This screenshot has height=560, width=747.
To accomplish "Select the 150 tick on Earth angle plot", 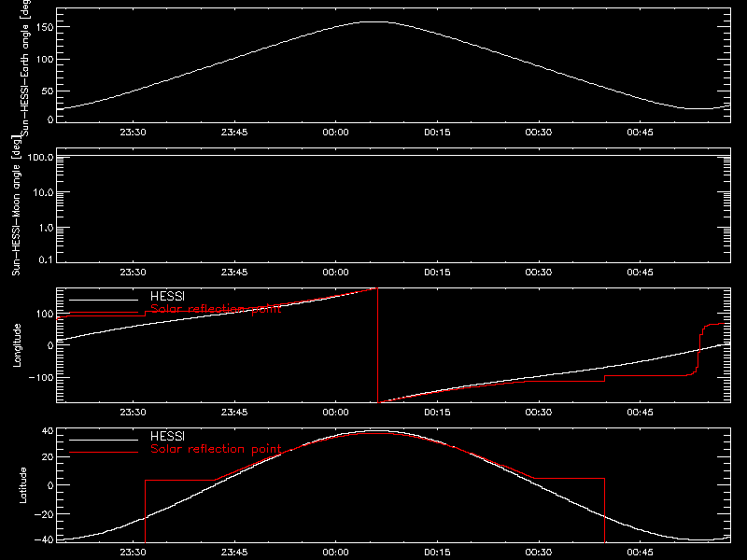I will [45, 27].
